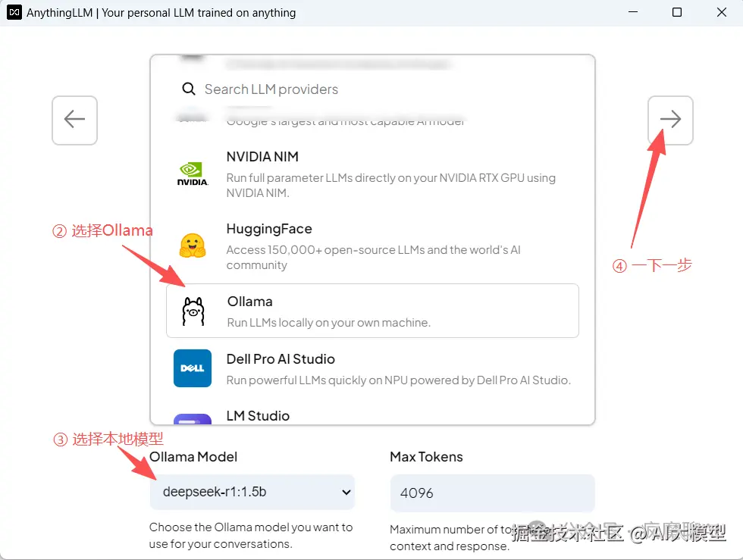
Task: Click the Dell logo icon
Action: [193, 368]
